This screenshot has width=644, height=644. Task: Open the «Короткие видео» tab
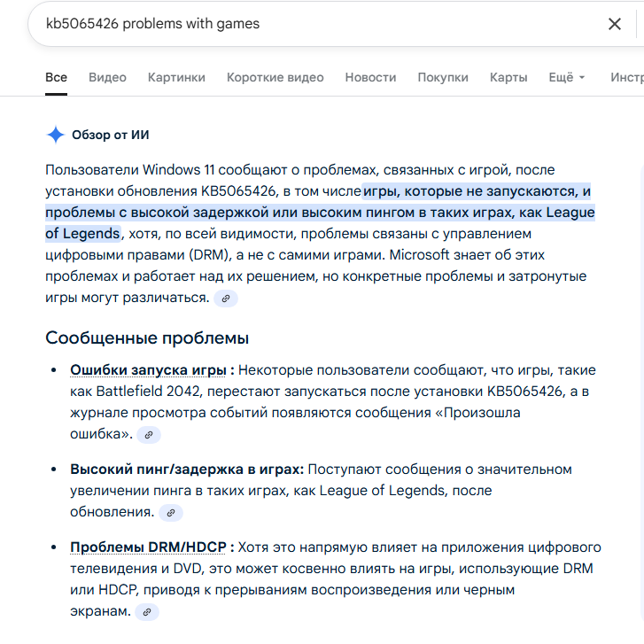pos(275,77)
